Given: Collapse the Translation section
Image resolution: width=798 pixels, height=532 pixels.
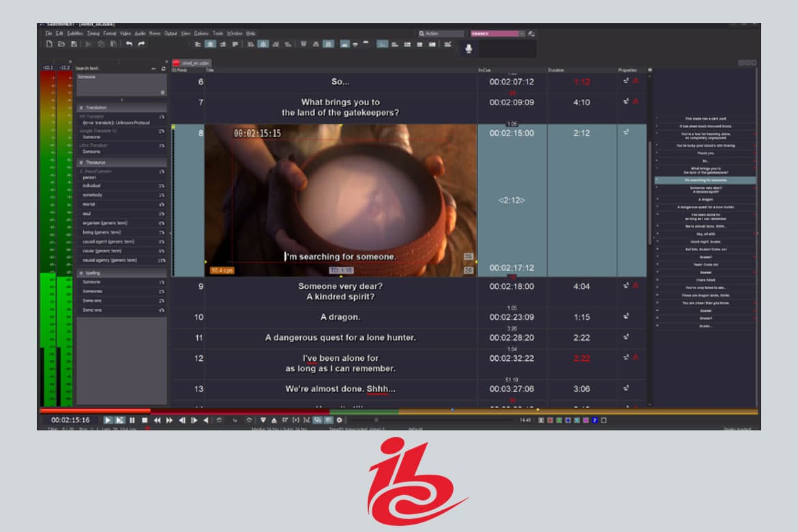Looking at the screenshot, I should pos(81,108).
